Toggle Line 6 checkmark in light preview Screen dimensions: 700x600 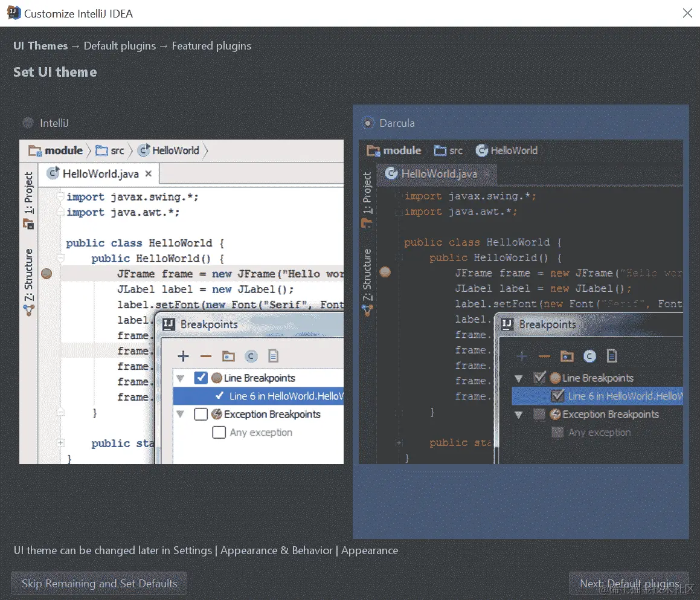(219, 396)
